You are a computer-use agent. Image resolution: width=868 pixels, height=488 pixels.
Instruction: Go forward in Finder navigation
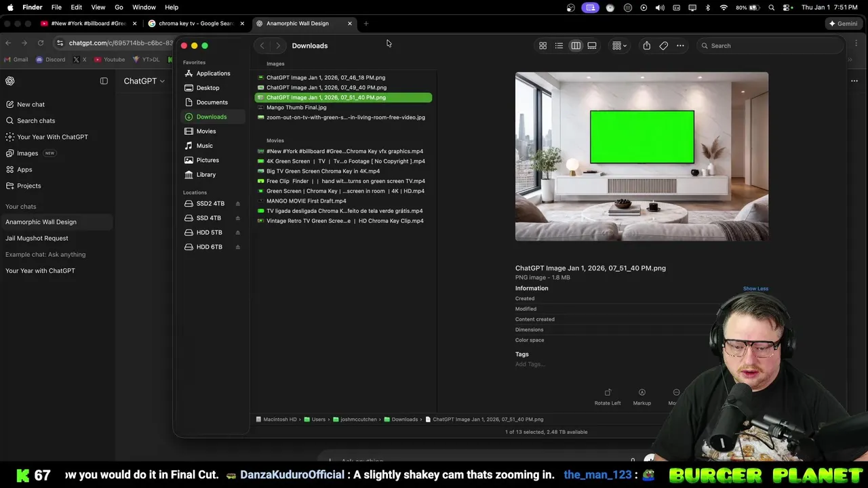[x=277, y=45]
